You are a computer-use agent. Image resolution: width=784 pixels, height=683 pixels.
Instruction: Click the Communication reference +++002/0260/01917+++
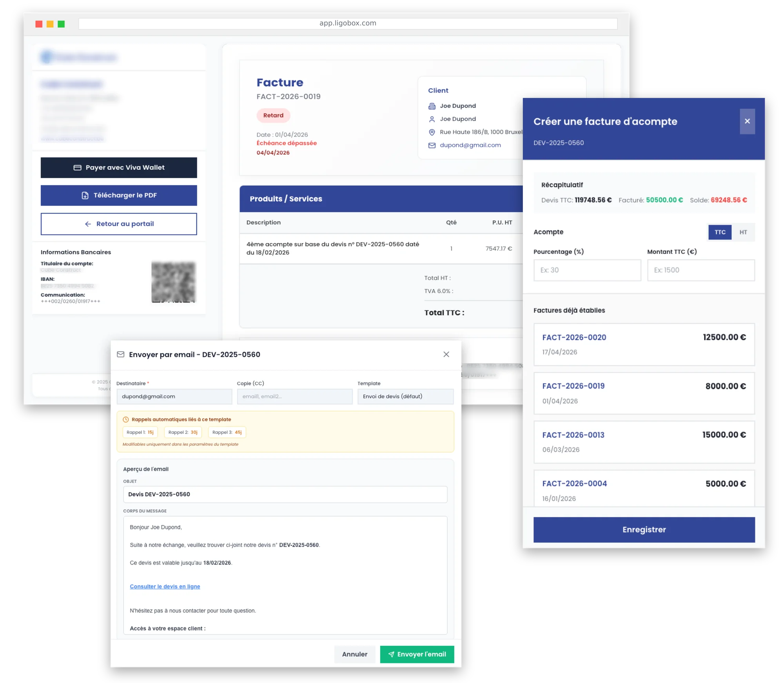(71, 301)
